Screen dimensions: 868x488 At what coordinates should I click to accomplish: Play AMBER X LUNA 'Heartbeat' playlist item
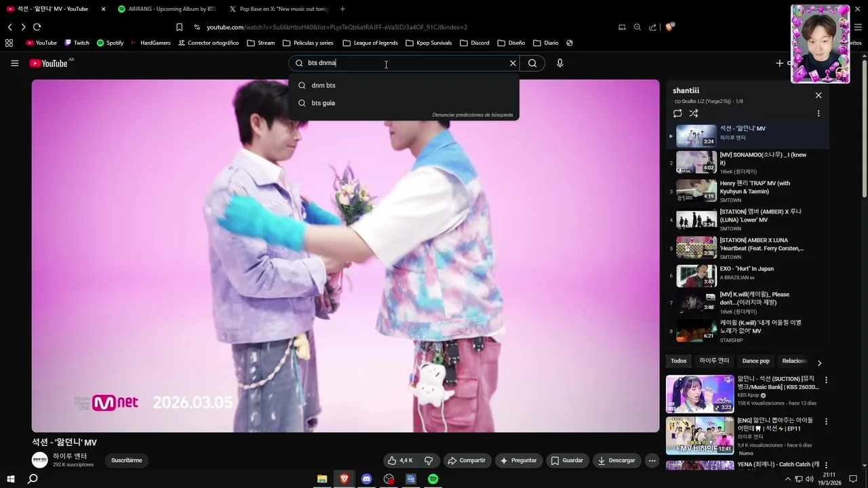coord(747,248)
